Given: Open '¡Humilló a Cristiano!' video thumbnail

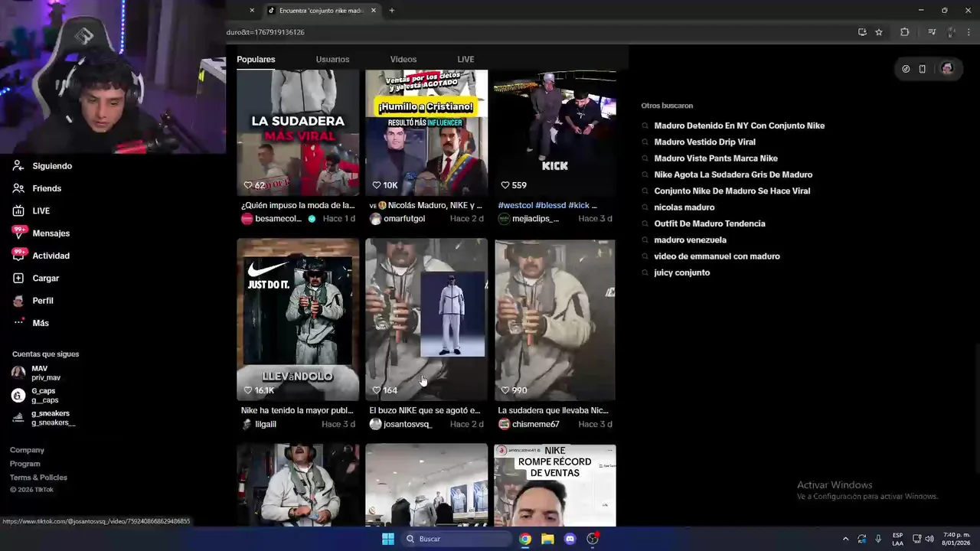Looking at the screenshot, I should pyautogui.click(x=426, y=133).
